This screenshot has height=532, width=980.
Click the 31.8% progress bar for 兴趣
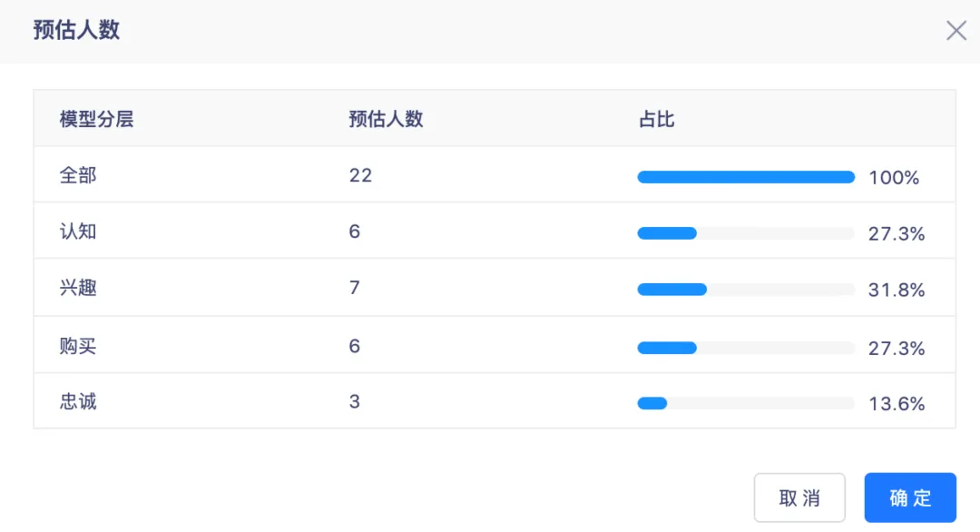coord(746,290)
